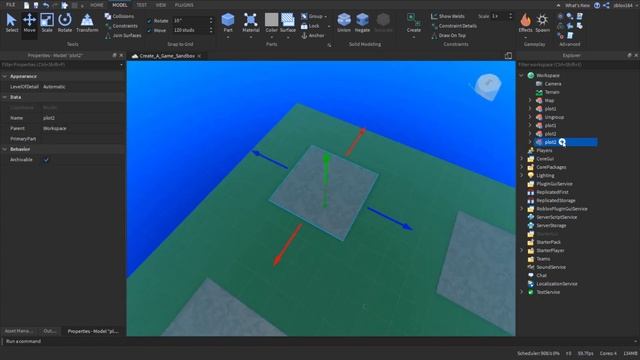Open the FILE menu
Screen dimensions: 640x360
tap(10, 5)
